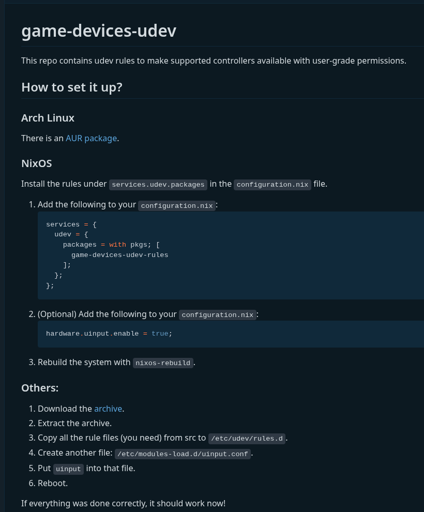Image resolution: width=424 pixels, height=512 pixels.
Task: Click the 'packages = with pkgs' code line
Action: 111,245
